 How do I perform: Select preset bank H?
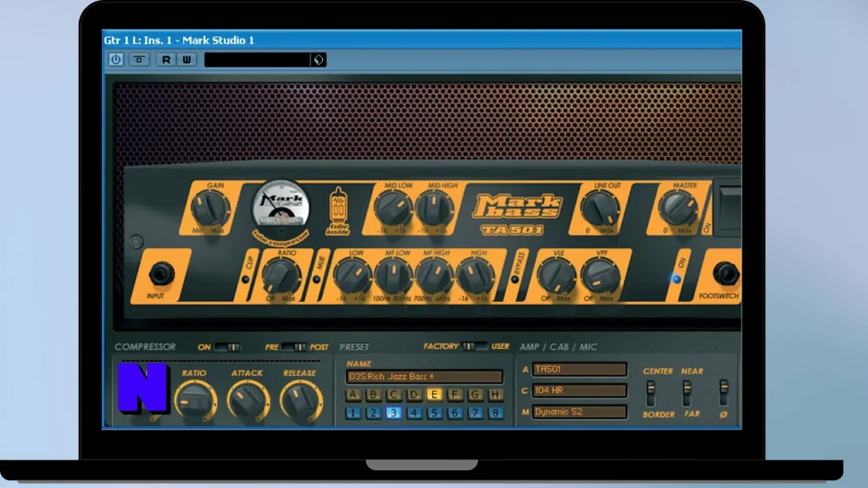pos(495,395)
